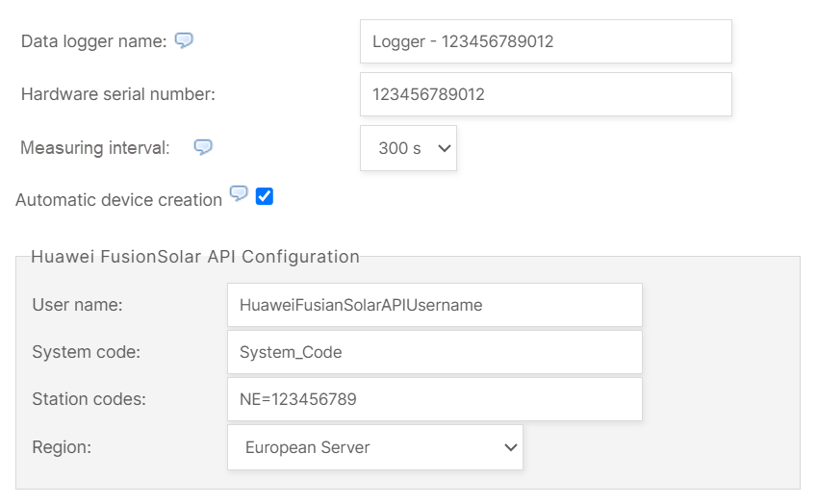Click the 'Huawei FusionSolar API Configuration' heading
Viewport: 817px width, 504px height.
pyautogui.click(x=195, y=257)
